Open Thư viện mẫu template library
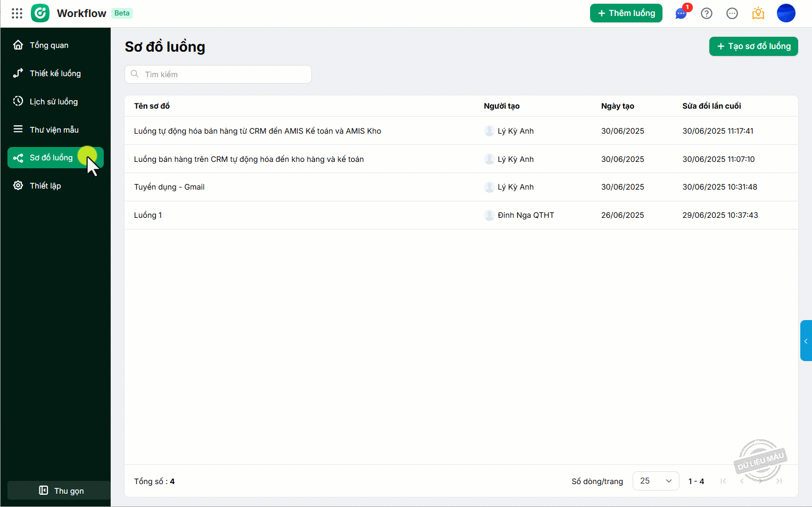Screen dimensions: 812x507 pyautogui.click(x=54, y=130)
